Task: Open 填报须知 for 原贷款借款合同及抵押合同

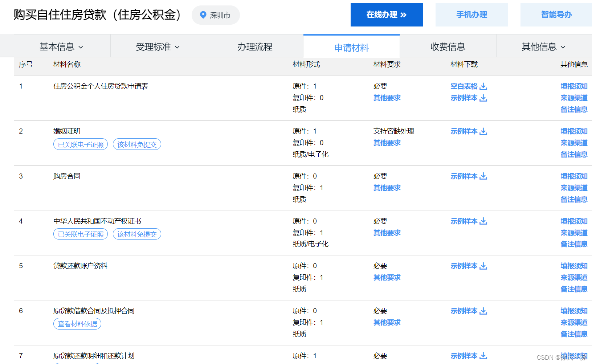Action: point(574,311)
